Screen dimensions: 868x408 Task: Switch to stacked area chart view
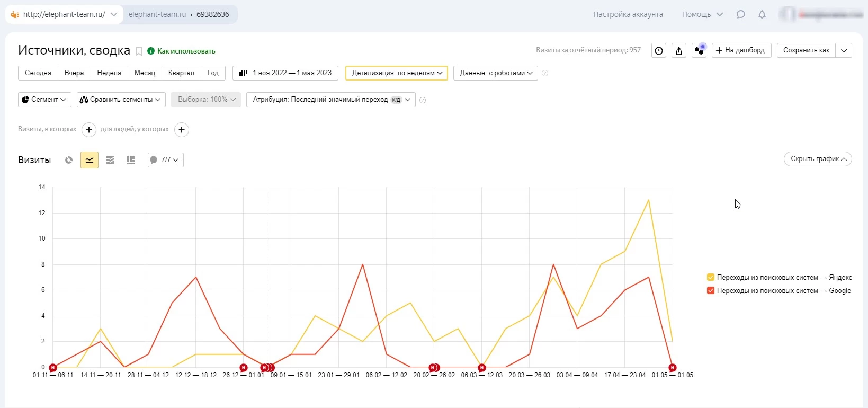(110, 160)
